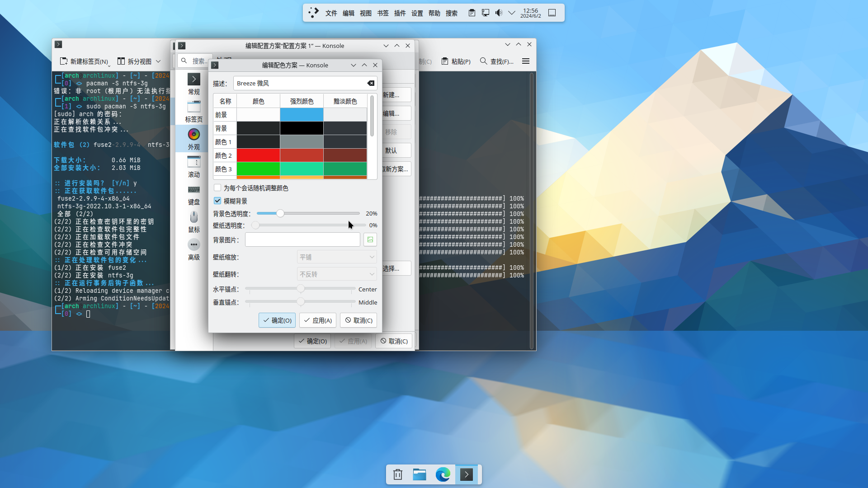868x488 pixels.
Task: Open the 滚动 scrolling settings page
Action: 193,166
